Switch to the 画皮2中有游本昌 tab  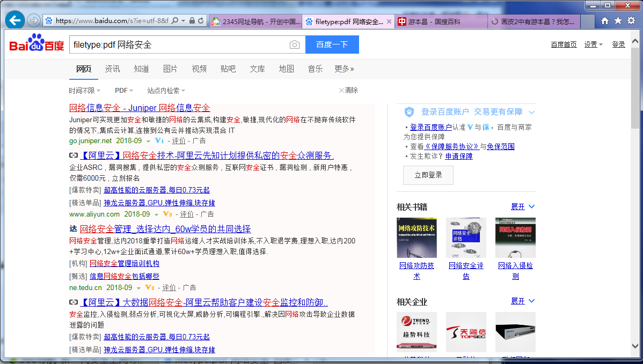[x=534, y=21]
